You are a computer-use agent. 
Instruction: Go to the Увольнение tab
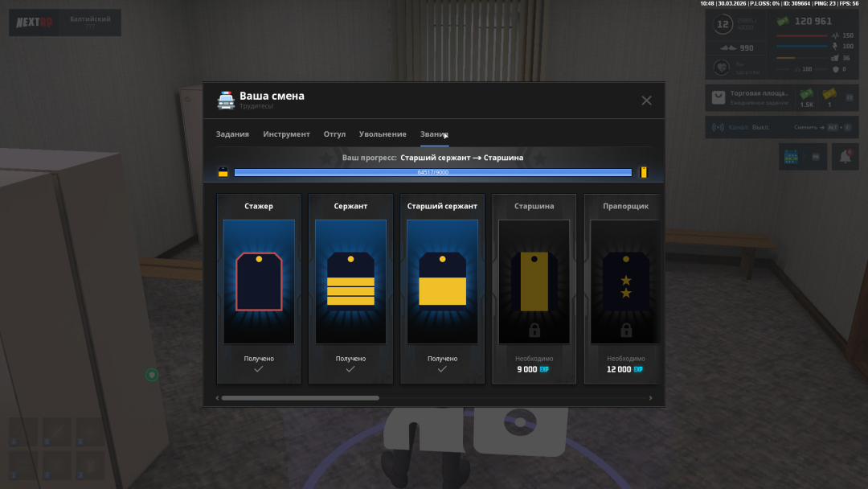pos(383,134)
